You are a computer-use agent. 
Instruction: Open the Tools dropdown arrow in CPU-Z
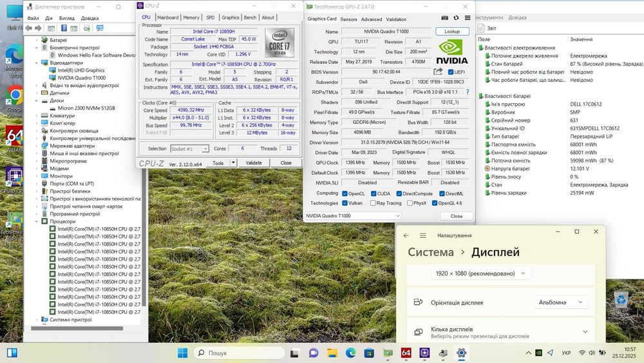[233, 162]
